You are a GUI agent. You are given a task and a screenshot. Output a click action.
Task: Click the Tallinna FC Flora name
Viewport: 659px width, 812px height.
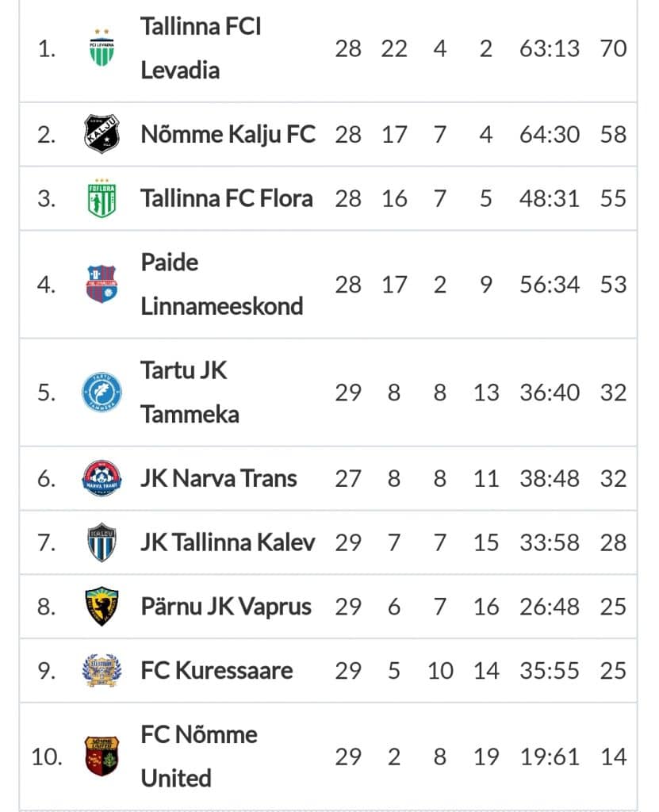pyautogui.click(x=227, y=198)
